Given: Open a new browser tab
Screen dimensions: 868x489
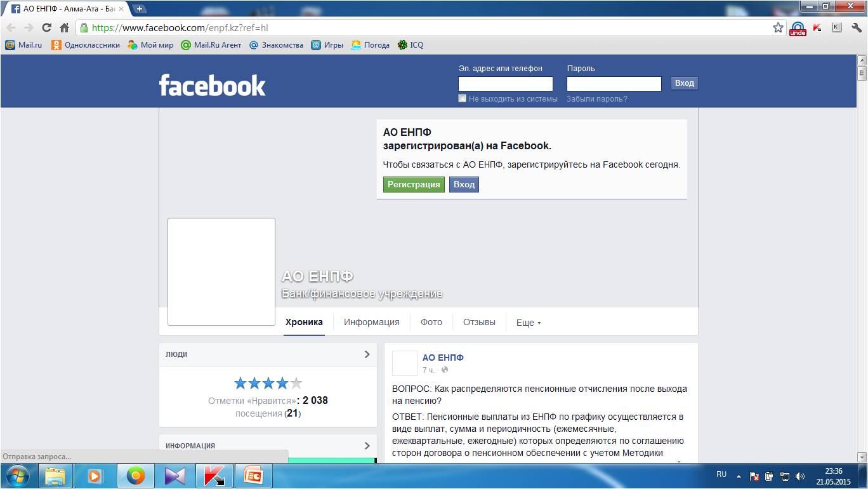Looking at the screenshot, I should [x=140, y=9].
